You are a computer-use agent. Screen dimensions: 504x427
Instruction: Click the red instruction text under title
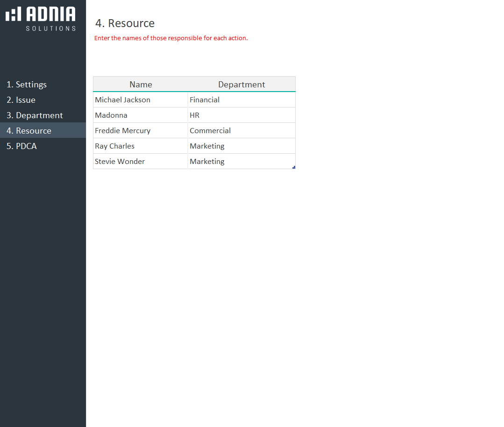(x=171, y=38)
